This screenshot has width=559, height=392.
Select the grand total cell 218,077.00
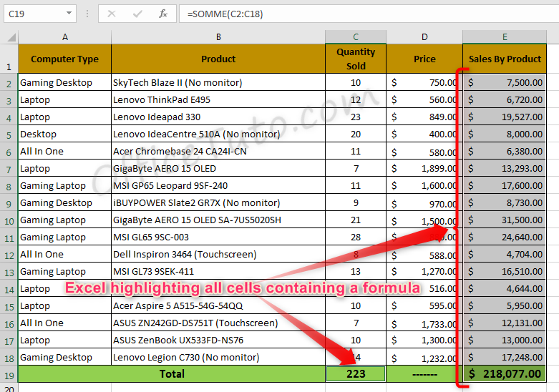point(505,374)
